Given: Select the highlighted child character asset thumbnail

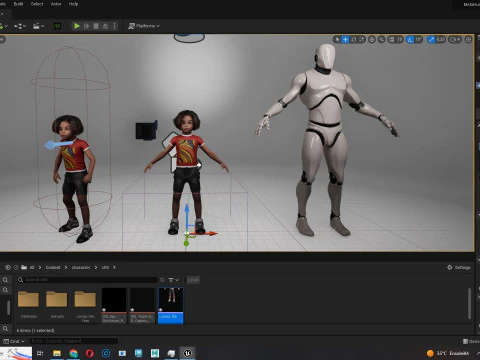Looking at the screenshot, I should [171, 305].
